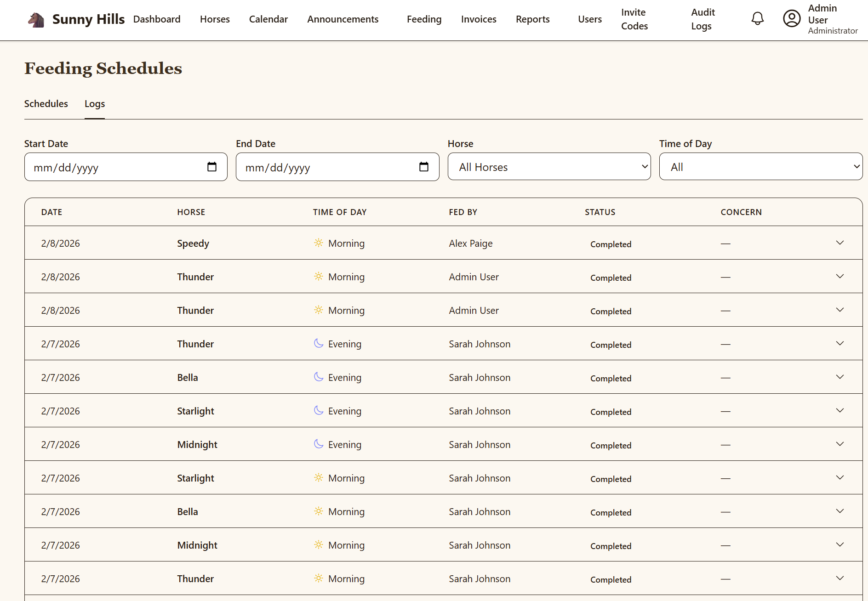Click the Sunny Hills horse logo icon

(x=36, y=20)
